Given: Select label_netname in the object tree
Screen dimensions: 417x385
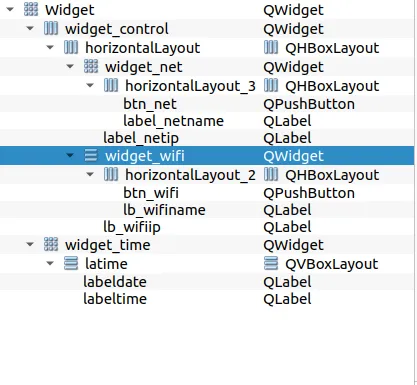Looking at the screenshot, I should (207, 121).
